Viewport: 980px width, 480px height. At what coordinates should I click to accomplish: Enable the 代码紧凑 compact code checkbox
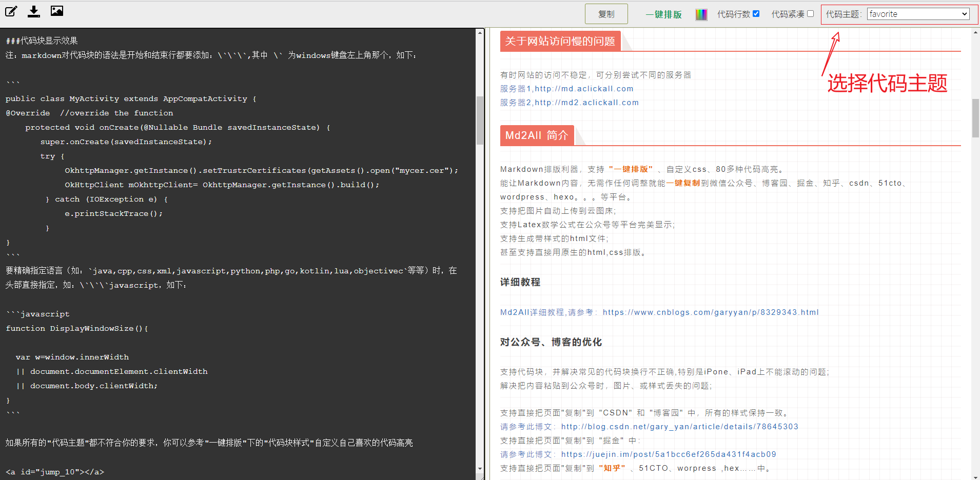[x=810, y=14]
